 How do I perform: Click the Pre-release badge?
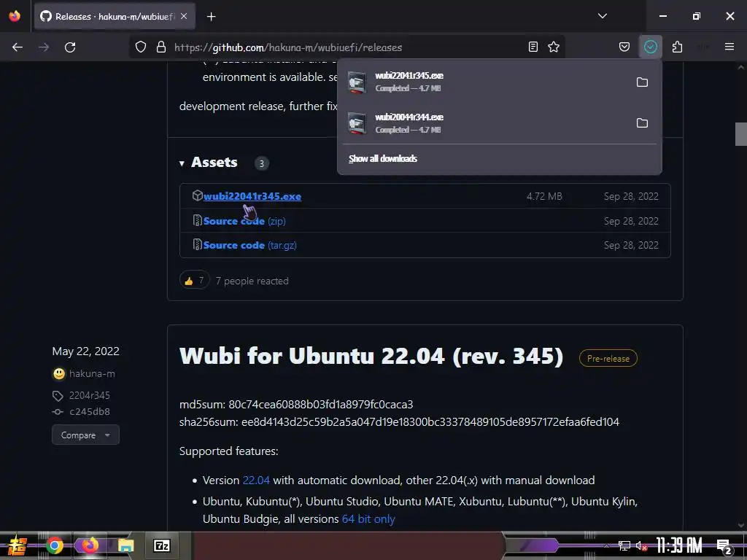608,358
